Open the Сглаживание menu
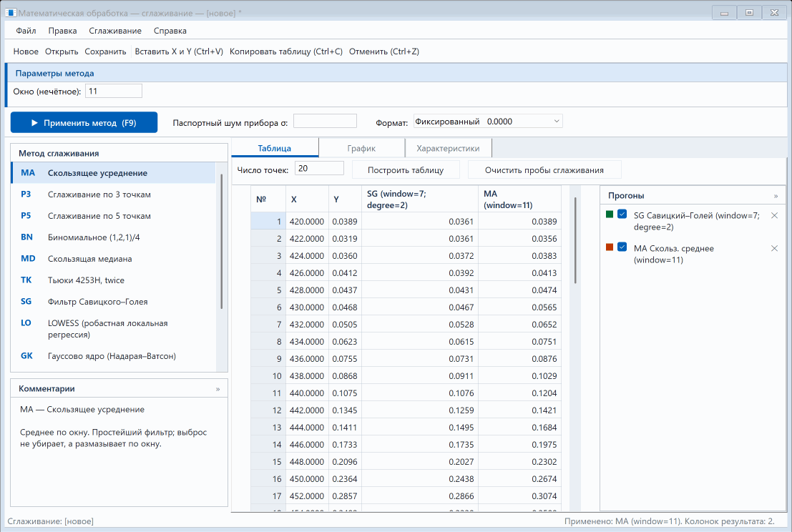 pyautogui.click(x=115, y=31)
